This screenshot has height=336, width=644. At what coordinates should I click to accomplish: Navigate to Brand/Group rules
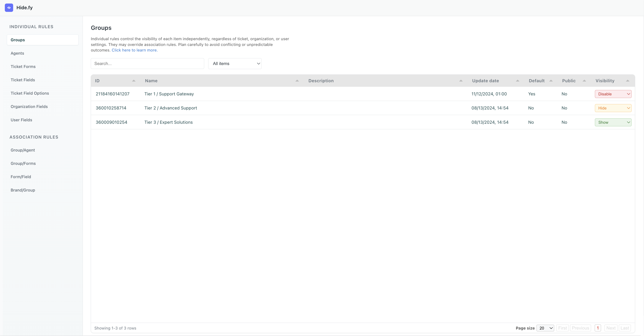23,190
